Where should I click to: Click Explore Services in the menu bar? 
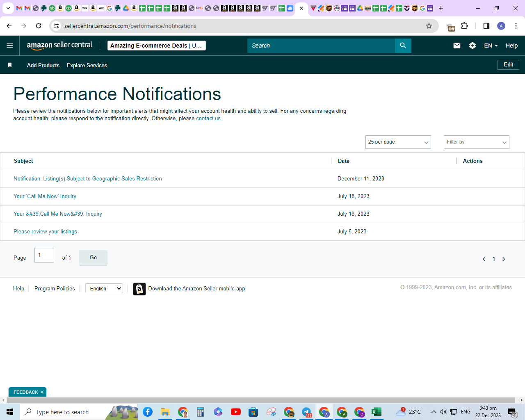click(87, 65)
